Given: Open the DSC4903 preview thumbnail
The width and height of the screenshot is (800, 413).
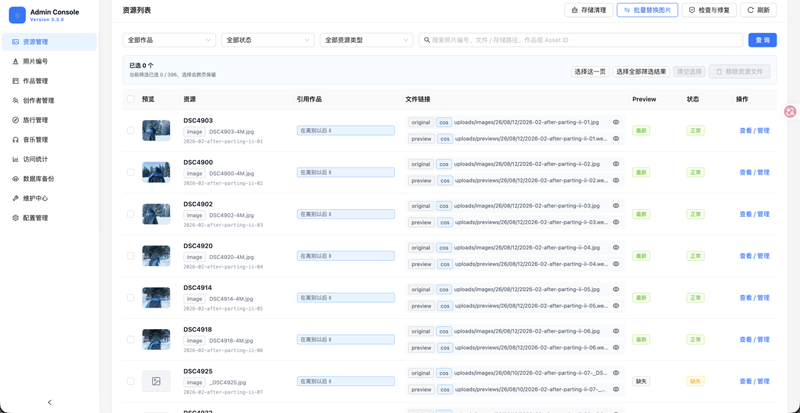Looking at the screenshot, I should pyautogui.click(x=156, y=131).
